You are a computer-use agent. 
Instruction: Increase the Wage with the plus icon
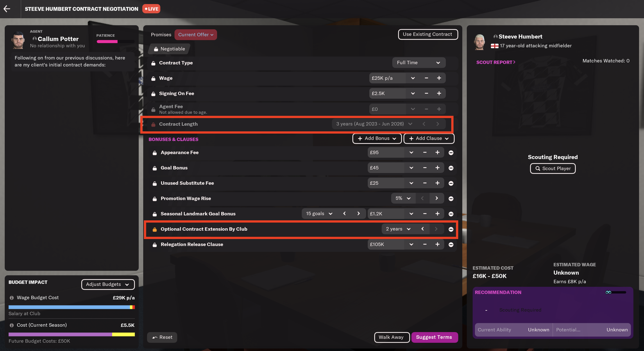coord(439,78)
